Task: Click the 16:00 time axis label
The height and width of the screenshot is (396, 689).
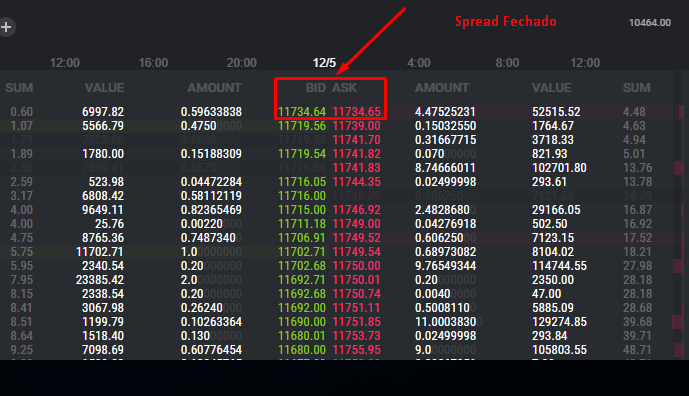Action: coord(153,63)
